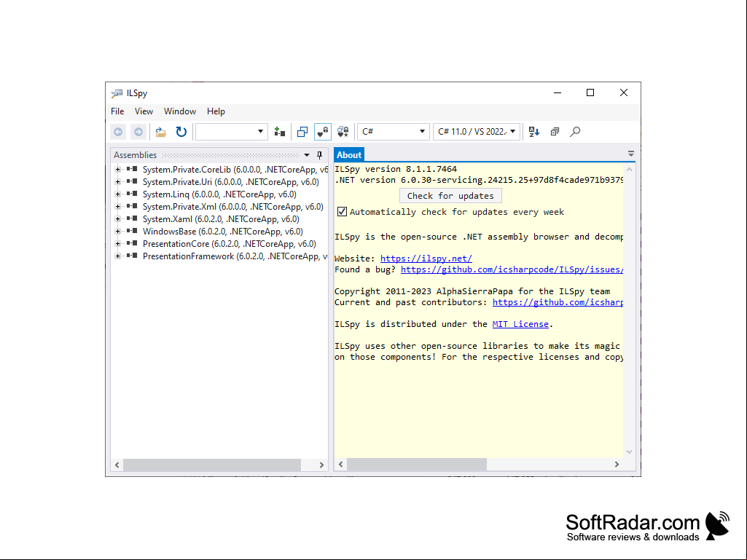Click "ILSpy version 8.1.1.7464" text
Viewport: 747px width, 560px height.
point(396,169)
